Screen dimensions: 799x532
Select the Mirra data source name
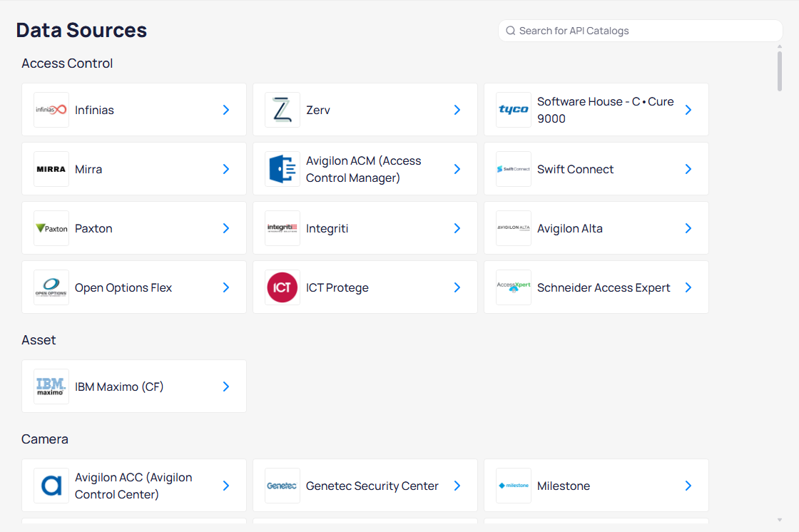tap(88, 169)
